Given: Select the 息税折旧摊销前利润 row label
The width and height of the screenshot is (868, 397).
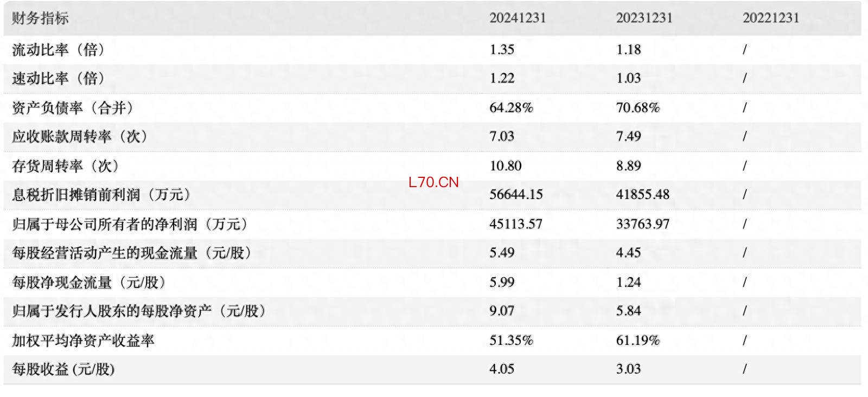Looking at the screenshot, I should [x=101, y=195].
